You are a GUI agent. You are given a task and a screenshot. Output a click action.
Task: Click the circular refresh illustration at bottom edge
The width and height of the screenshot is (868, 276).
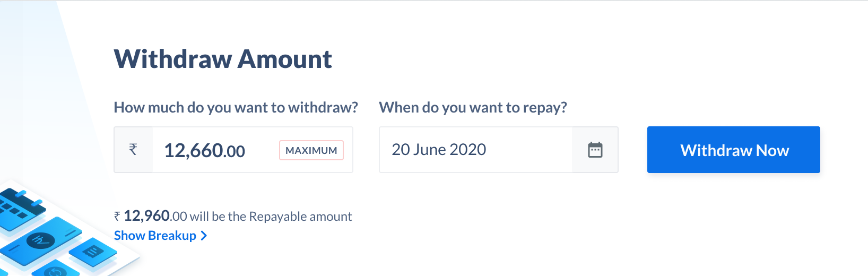click(x=55, y=270)
